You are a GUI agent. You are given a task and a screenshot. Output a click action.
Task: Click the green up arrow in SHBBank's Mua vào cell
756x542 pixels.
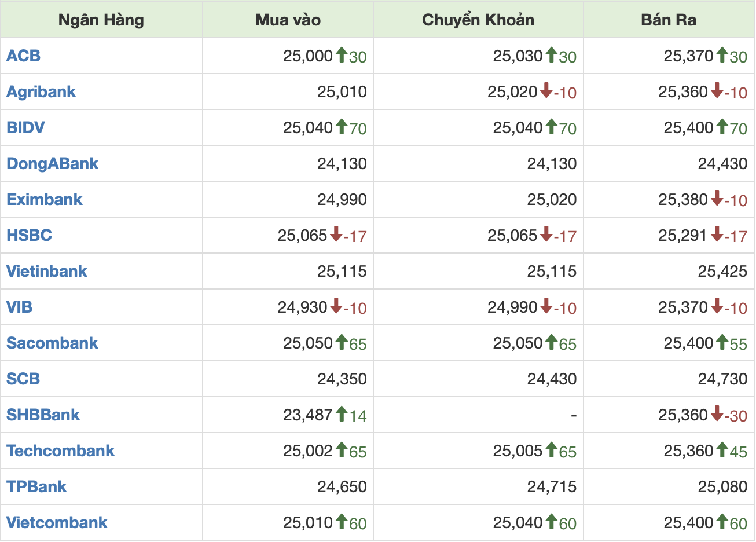342,414
